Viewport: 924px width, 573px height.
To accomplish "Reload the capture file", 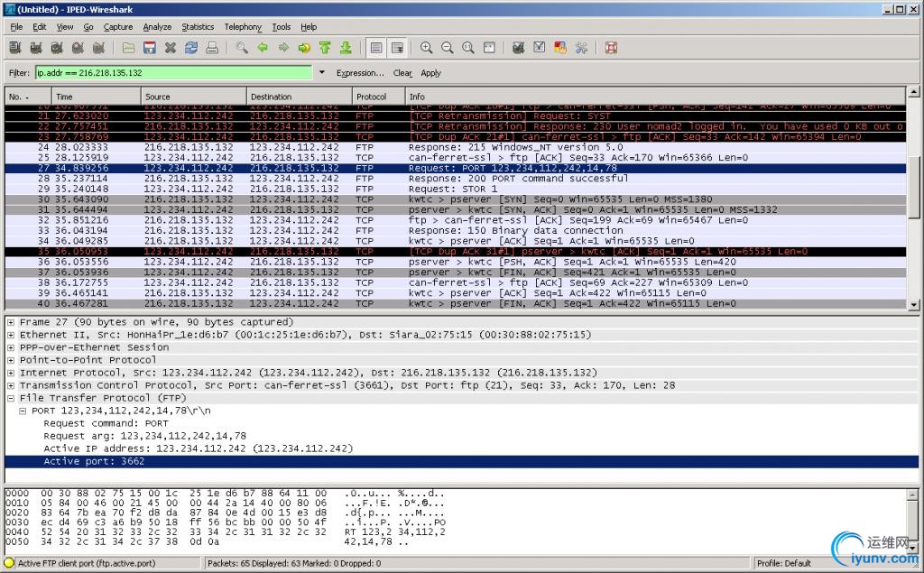I will pyautogui.click(x=191, y=48).
